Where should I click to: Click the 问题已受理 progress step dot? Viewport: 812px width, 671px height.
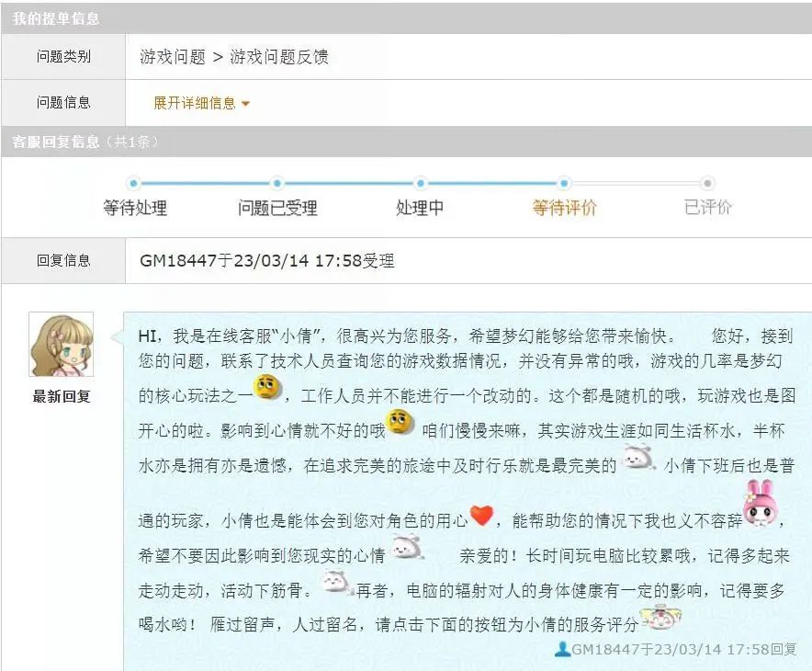pos(277,183)
